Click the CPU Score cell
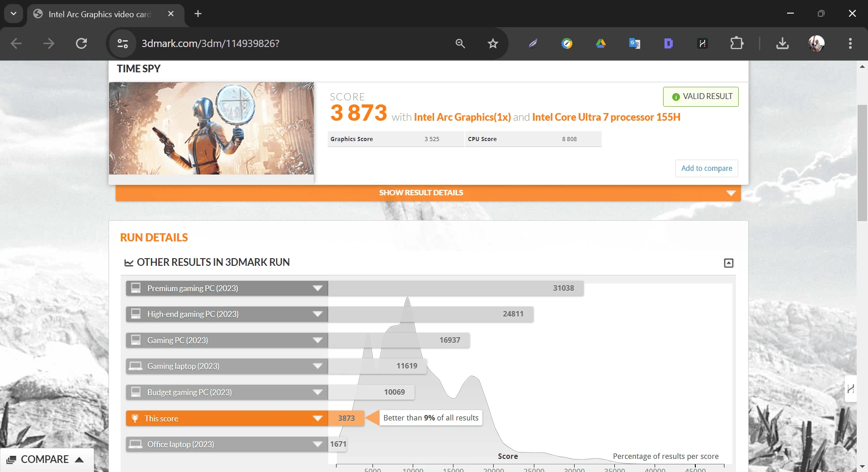868x472 pixels. click(533, 139)
